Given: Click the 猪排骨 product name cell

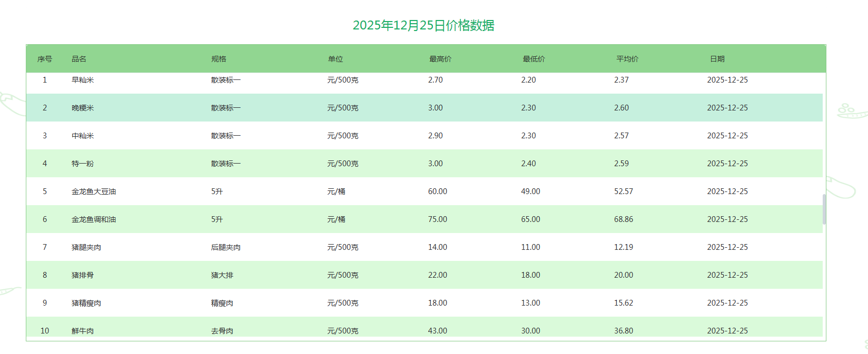Looking at the screenshot, I should (x=83, y=275).
